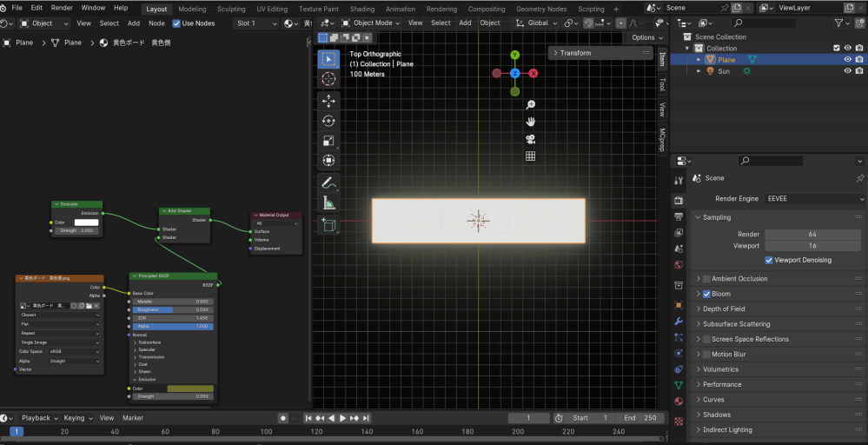The height and width of the screenshot is (445, 868).
Task: Play the animation
Action: (342, 418)
